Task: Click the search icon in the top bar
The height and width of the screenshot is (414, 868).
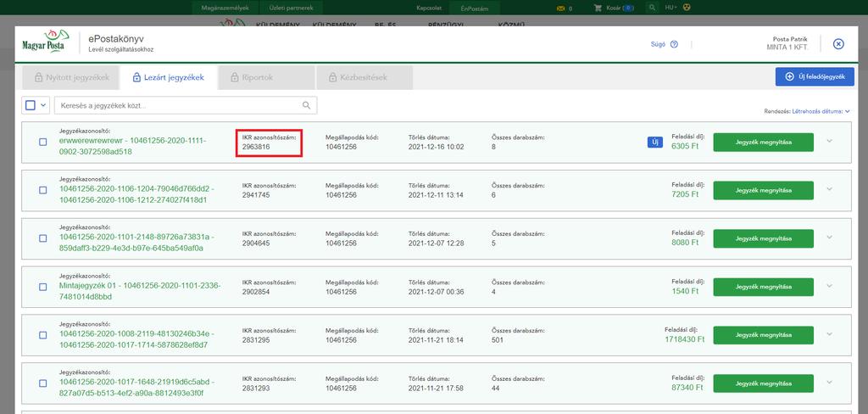Action: tap(653, 8)
